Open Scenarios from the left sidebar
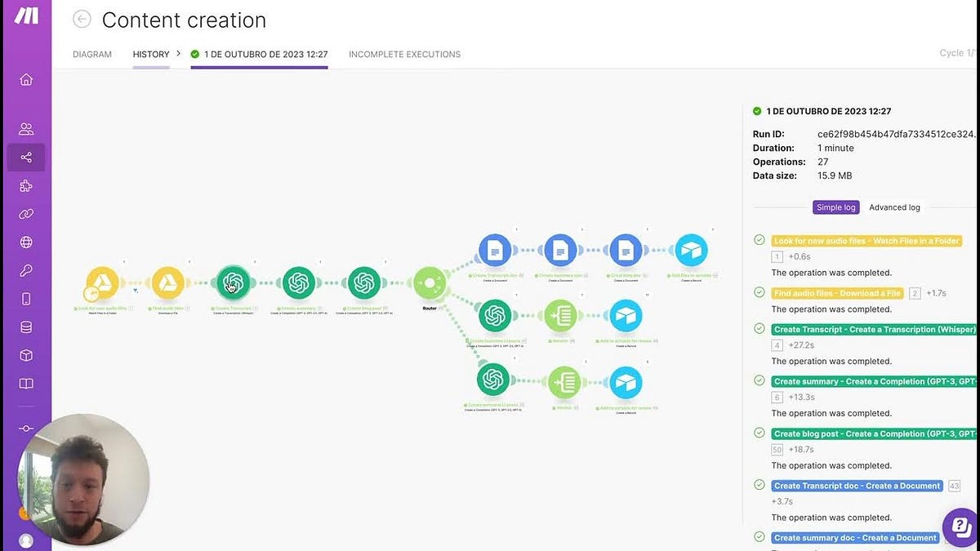Screen dimensions: 980x551 26,157
